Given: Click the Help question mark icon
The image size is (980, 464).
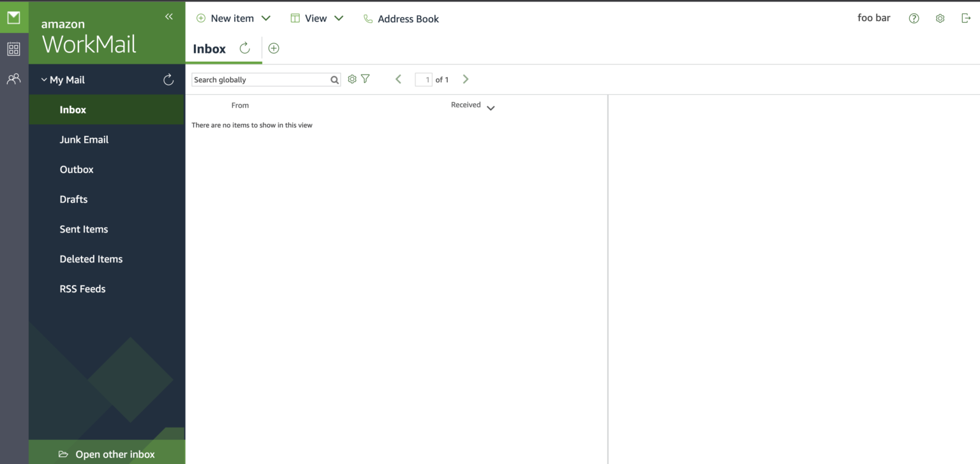Looking at the screenshot, I should point(914,18).
